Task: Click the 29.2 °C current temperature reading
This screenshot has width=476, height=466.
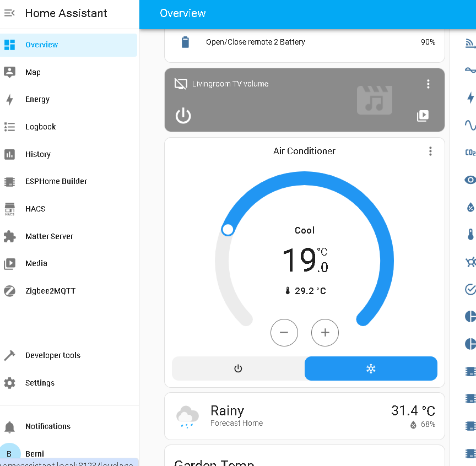Action: coord(306,291)
